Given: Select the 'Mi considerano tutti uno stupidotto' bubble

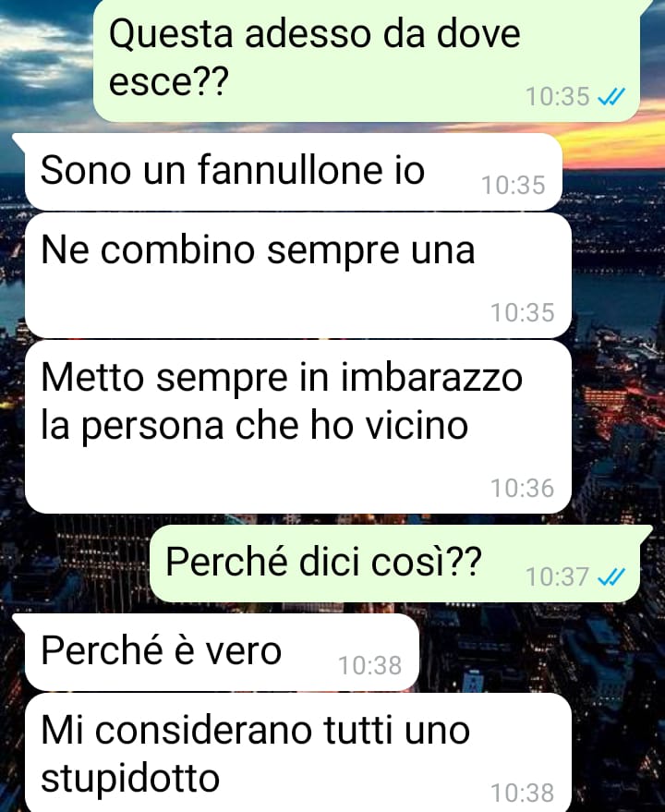Looking at the screenshot, I should 297,753.
